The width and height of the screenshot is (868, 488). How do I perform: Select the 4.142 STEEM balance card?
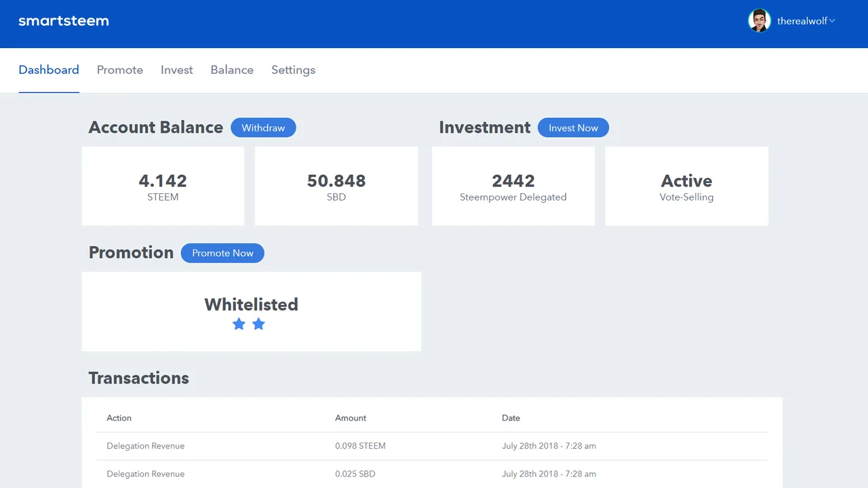[163, 186]
